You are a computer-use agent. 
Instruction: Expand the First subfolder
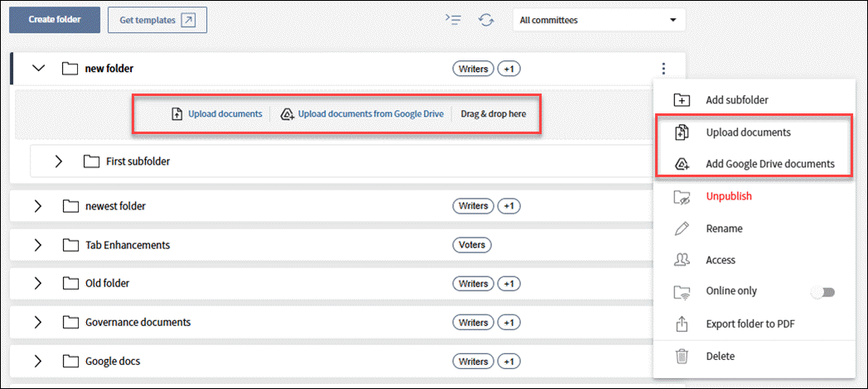pyautogui.click(x=58, y=161)
